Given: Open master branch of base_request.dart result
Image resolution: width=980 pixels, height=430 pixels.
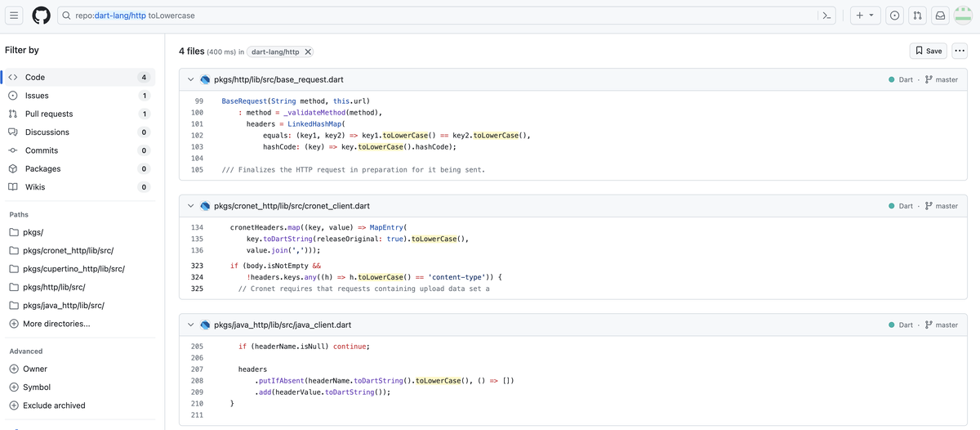Looking at the screenshot, I should [941, 80].
